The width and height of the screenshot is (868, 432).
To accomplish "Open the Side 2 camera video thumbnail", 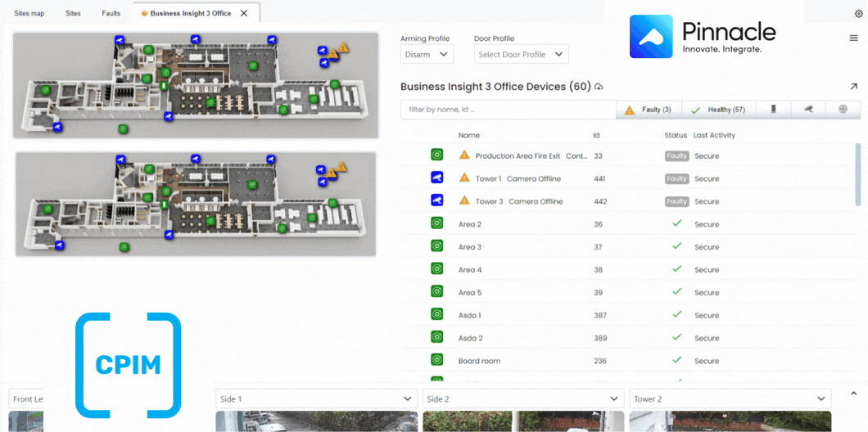I will click(x=523, y=421).
